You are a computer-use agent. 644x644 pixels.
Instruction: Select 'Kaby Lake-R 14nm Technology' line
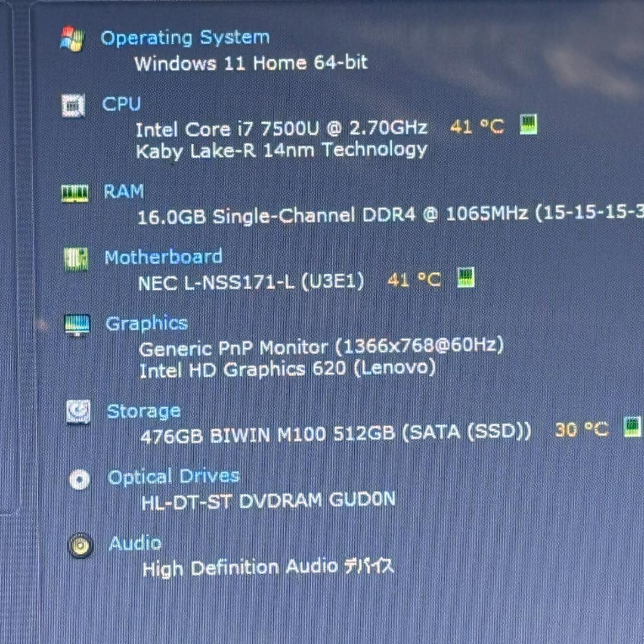click(x=281, y=150)
